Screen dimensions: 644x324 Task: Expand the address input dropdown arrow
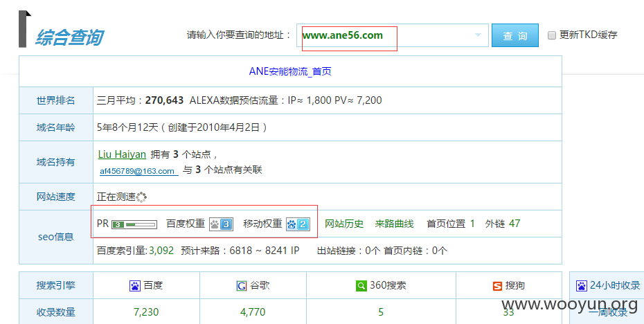click(478, 35)
